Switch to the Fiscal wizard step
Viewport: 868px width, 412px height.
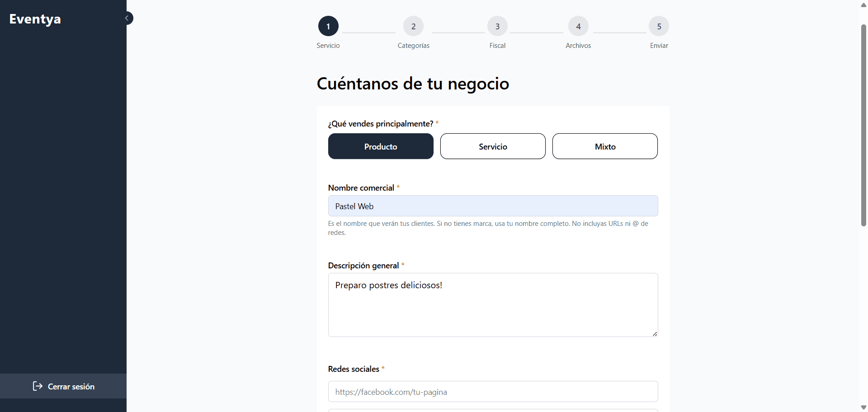[497, 45]
